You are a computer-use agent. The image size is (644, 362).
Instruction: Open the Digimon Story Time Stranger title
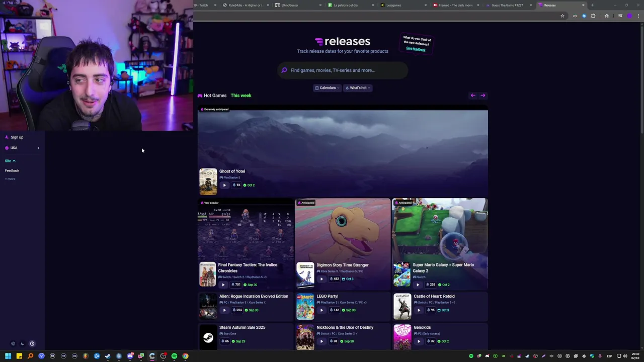pyautogui.click(x=343, y=265)
